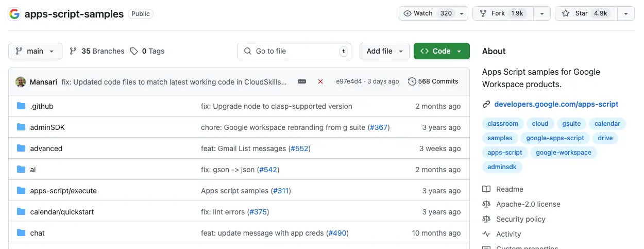Open the apps-script-samples repository title link

click(74, 14)
